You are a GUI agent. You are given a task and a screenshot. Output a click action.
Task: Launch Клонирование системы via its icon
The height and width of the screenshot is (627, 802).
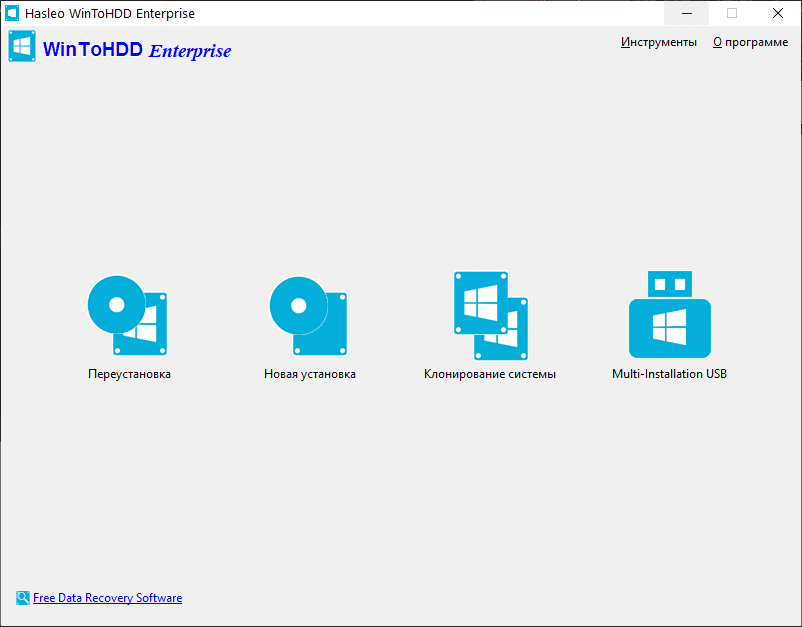(491, 316)
